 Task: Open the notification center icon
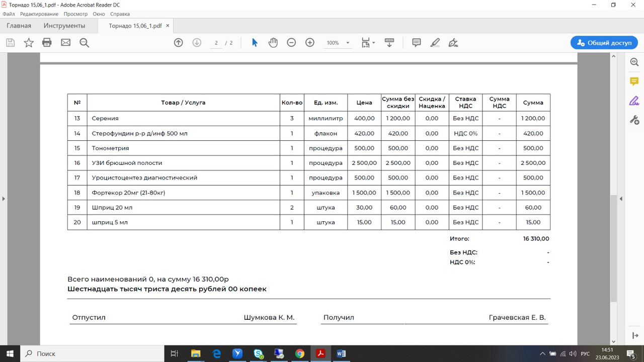(630, 353)
